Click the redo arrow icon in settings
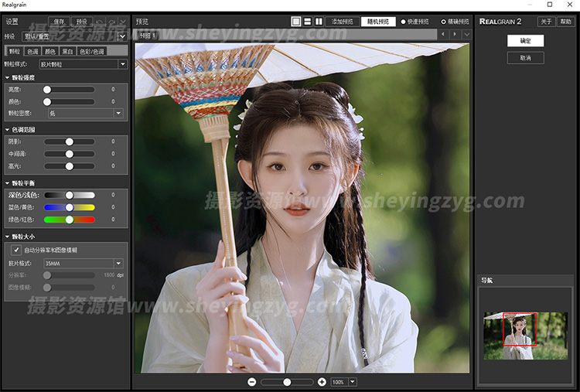Image resolution: width=580 pixels, height=392 pixels. 111,22
